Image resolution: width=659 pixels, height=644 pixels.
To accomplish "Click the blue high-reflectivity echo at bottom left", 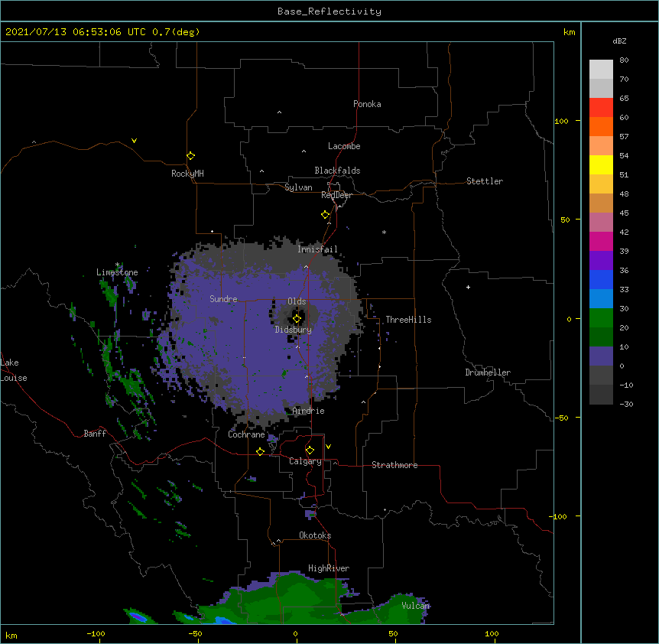I will (x=138, y=616).
